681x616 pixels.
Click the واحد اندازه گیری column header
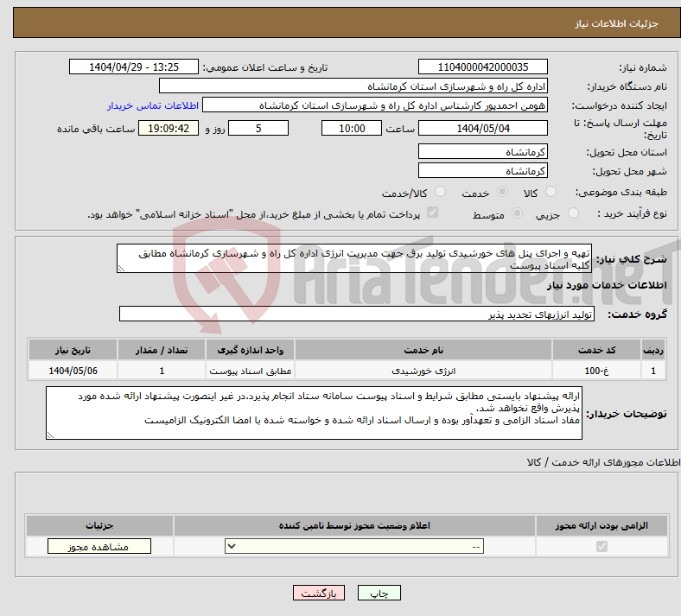tap(250, 350)
